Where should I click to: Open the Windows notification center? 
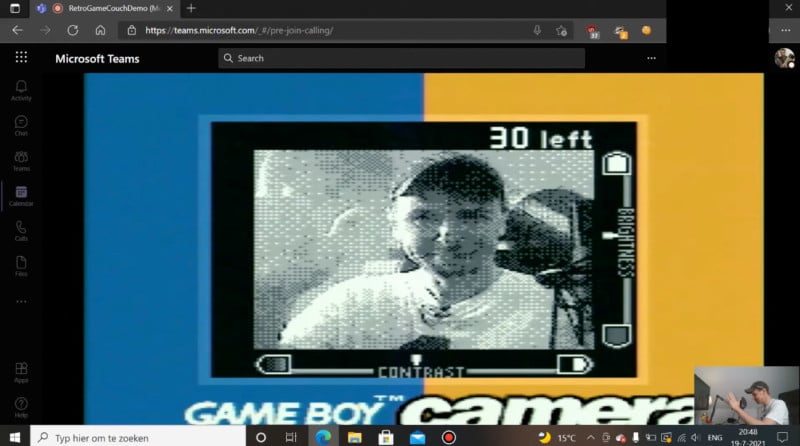782,437
